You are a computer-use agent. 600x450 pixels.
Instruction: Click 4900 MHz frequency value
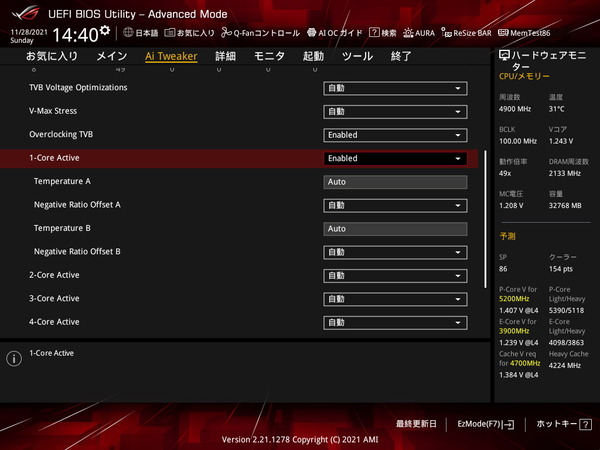(515, 109)
